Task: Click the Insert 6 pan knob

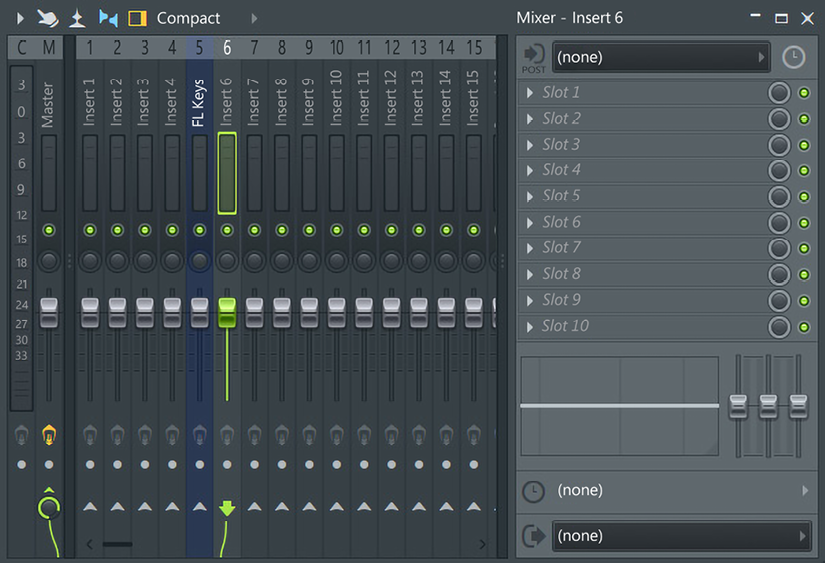Action: [227, 261]
